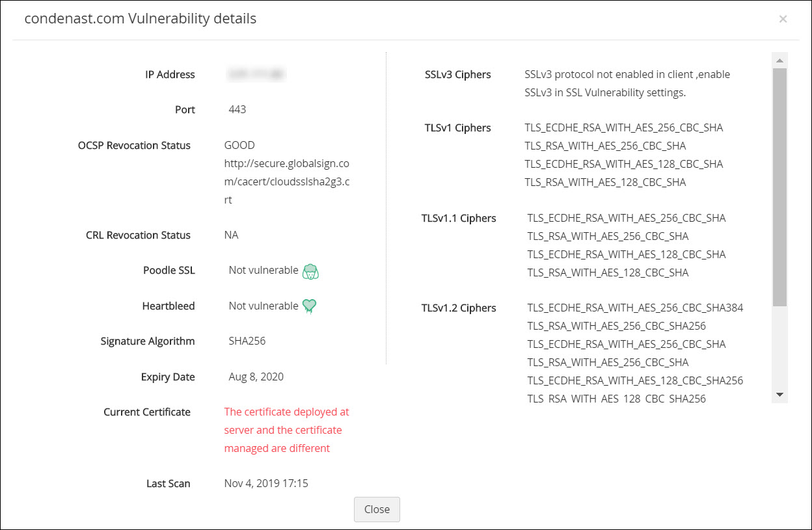Dismiss dialog with the X icon

click(x=783, y=19)
